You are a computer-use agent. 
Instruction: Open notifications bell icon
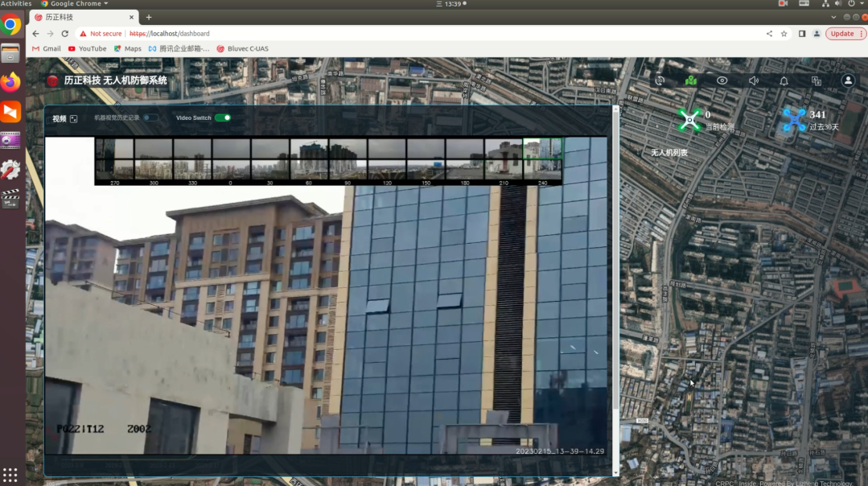tap(784, 80)
